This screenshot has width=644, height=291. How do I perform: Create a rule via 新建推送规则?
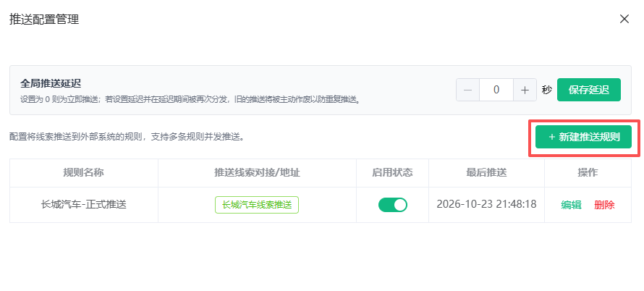pyautogui.click(x=584, y=137)
